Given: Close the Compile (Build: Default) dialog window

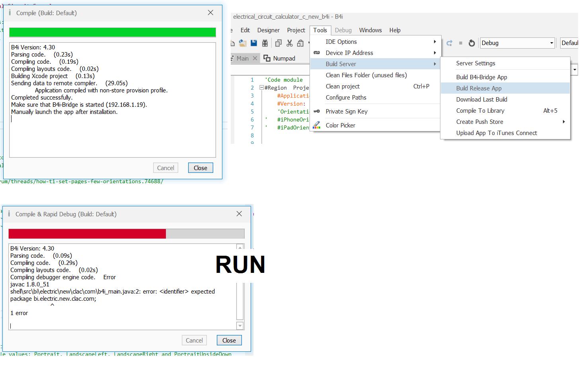Looking at the screenshot, I should [210, 13].
